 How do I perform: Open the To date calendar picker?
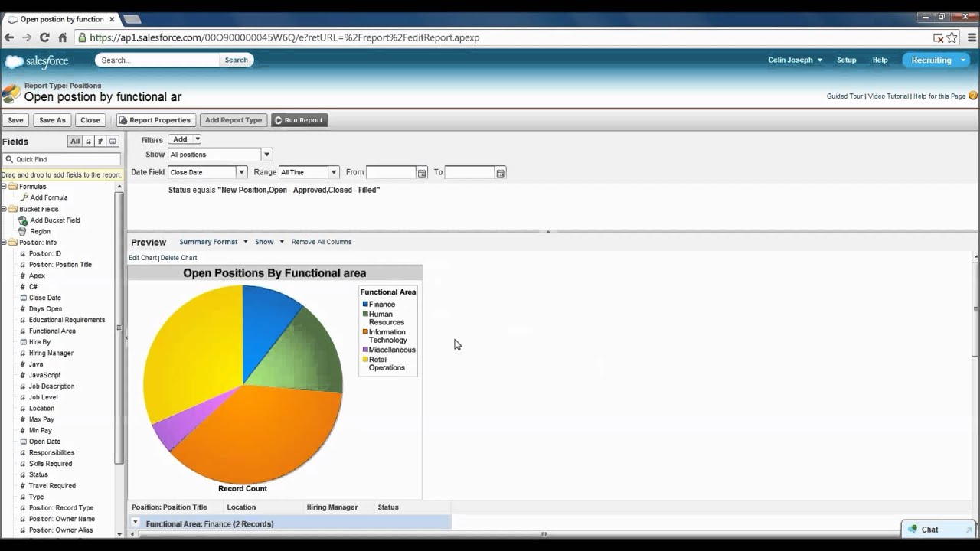click(x=500, y=173)
